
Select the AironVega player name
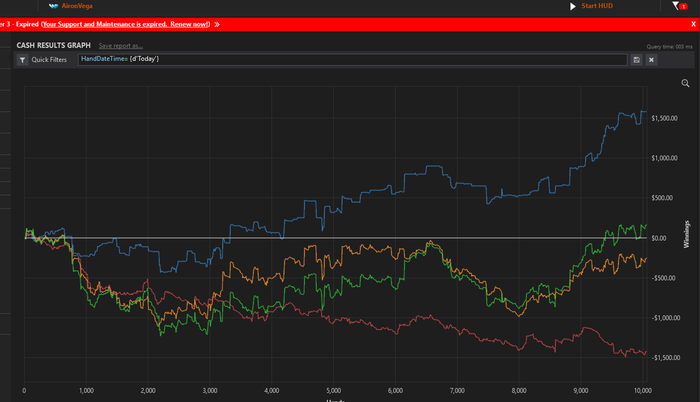click(77, 6)
